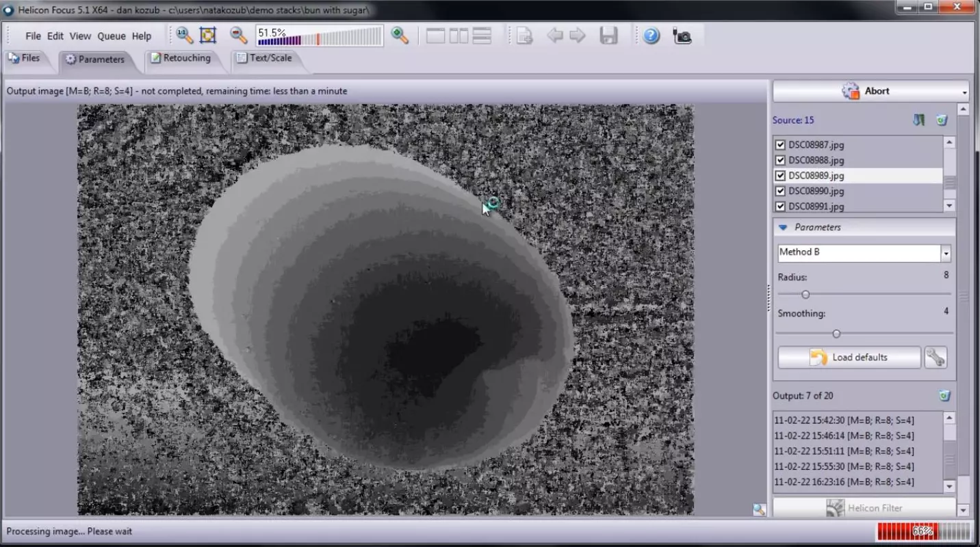The width and height of the screenshot is (980, 547).
Task: Select output entry 11-02-22 15:51:11
Action: point(844,451)
